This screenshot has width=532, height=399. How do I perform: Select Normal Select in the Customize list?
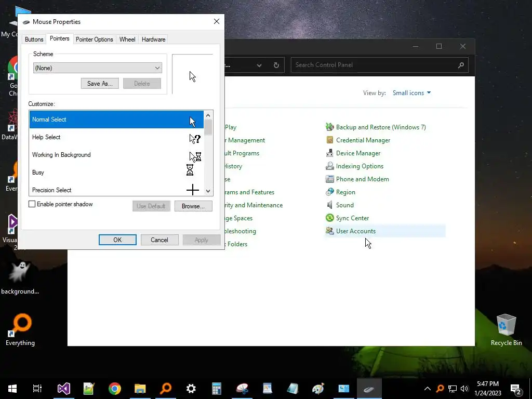(116, 119)
